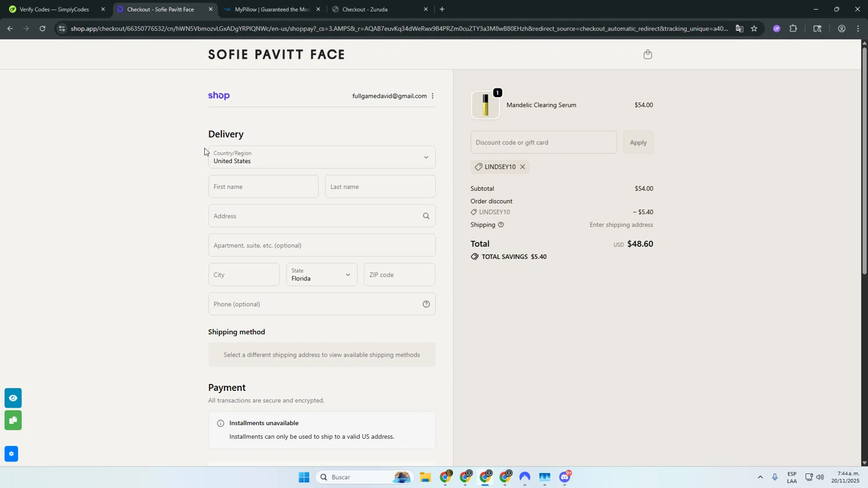The image size is (868, 488).
Task: Open browser extensions puzzle icon
Action: 793,28
